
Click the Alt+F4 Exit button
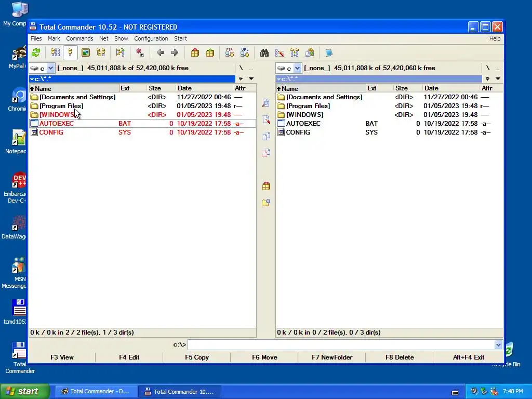tap(468, 357)
